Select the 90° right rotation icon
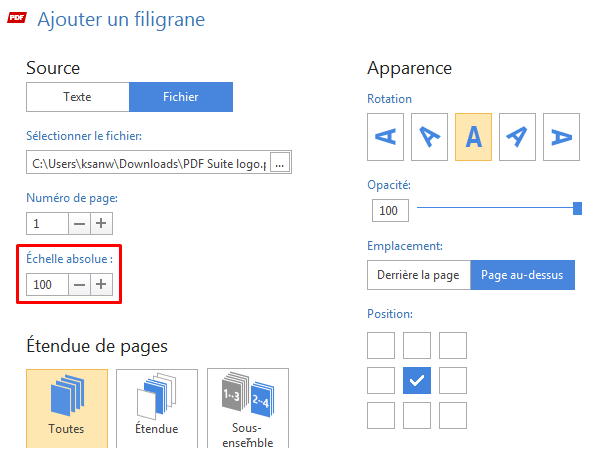Viewport: 595px width, 460px height. (561, 137)
